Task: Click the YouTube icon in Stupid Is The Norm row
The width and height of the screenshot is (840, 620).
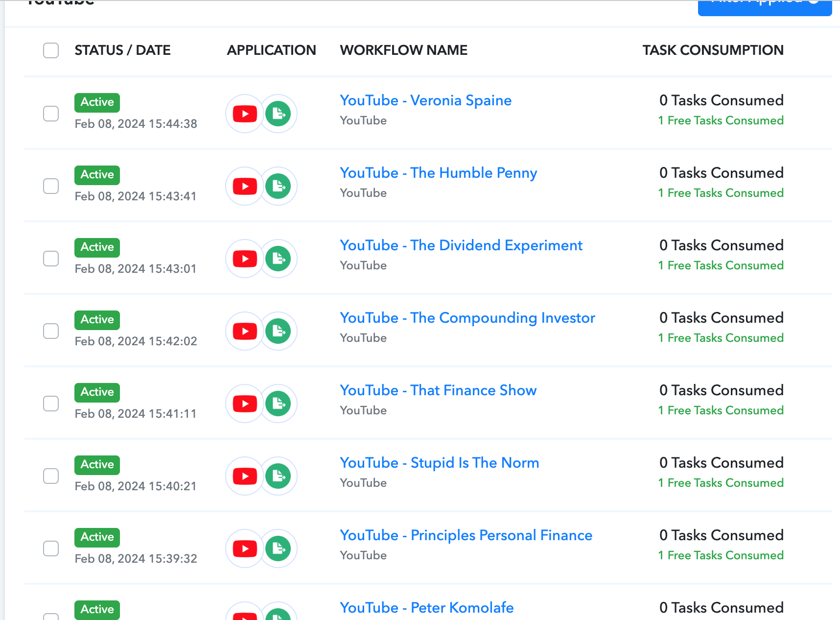Action: pos(245,476)
